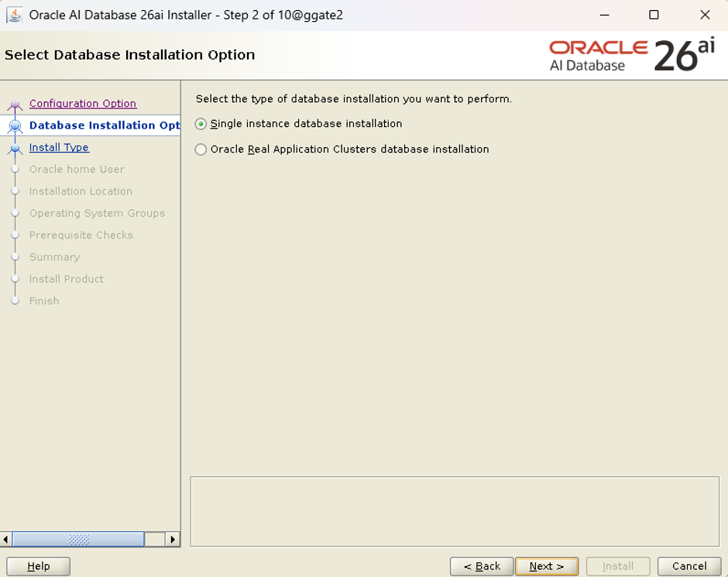Image resolution: width=728 pixels, height=577 pixels.
Task: Open the Install Type step link
Action: point(59,147)
